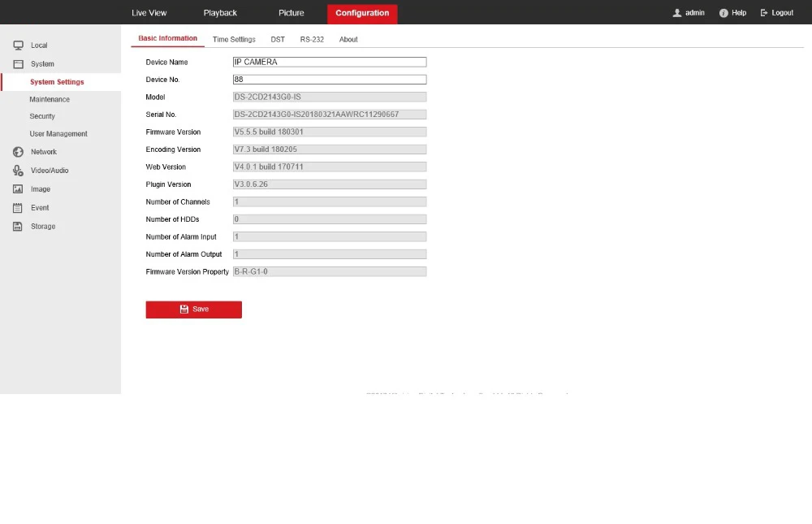Collapse the System sidebar section label
This screenshot has width=812, height=524.
[x=42, y=64]
